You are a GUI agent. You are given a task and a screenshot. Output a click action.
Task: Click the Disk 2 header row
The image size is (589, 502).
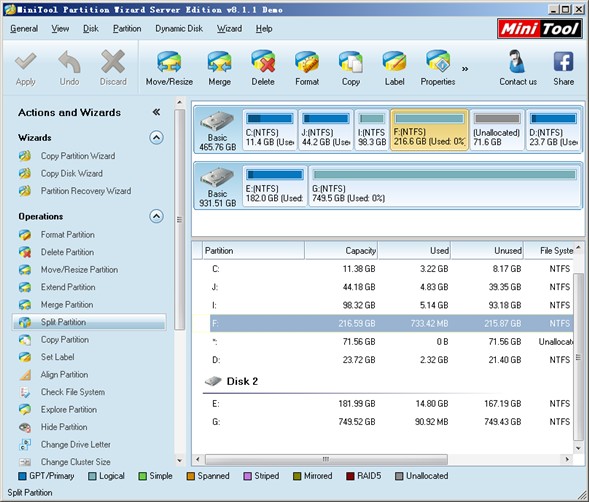383,381
